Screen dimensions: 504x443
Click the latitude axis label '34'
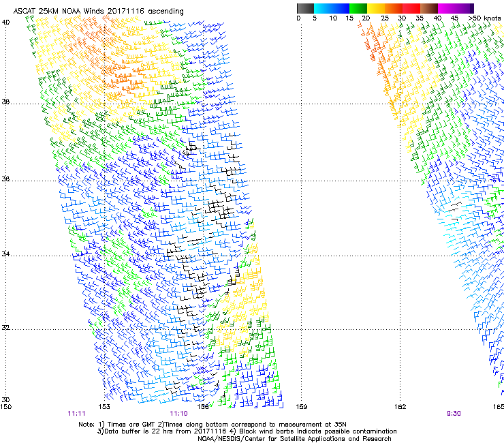[x=5, y=254]
